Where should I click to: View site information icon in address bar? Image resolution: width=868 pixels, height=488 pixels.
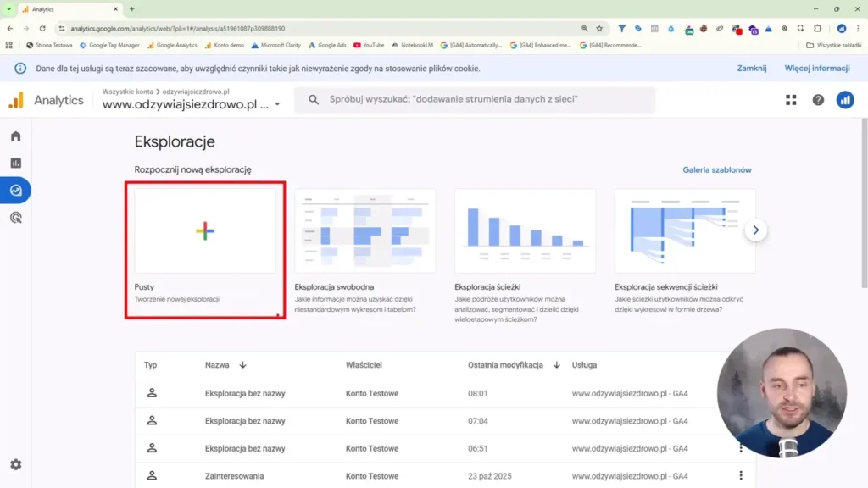coord(62,28)
